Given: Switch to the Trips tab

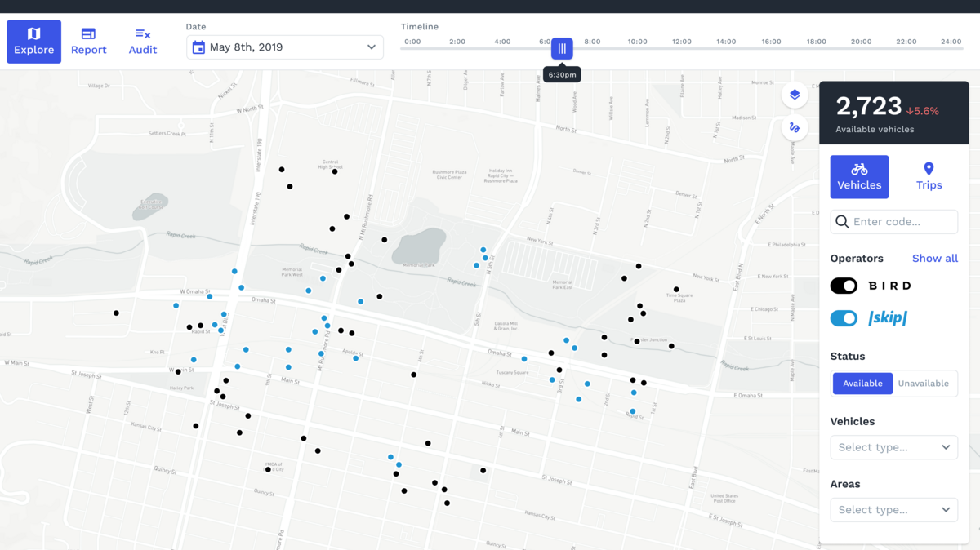Looking at the screenshot, I should click(x=929, y=176).
